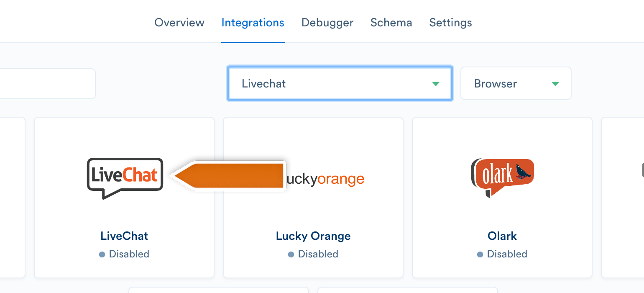
Task: Click the partially visible card at right edge
Action: tap(623, 198)
